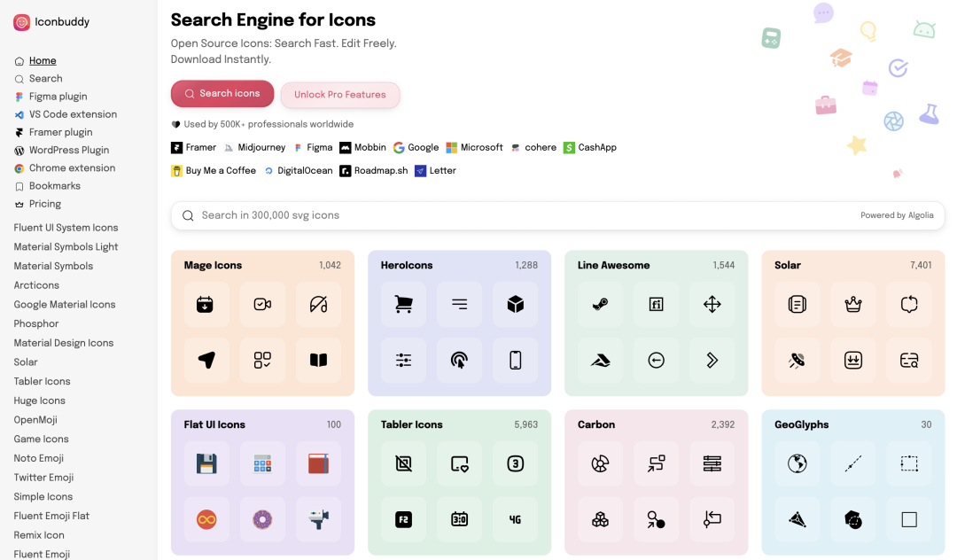The image size is (957, 560).
Task: Open Fluent UI System Icons set
Action: point(66,228)
